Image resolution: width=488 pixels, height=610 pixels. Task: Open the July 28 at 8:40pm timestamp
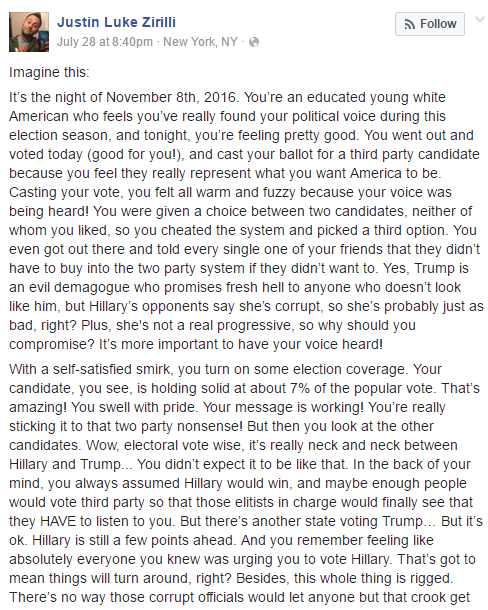pos(105,42)
